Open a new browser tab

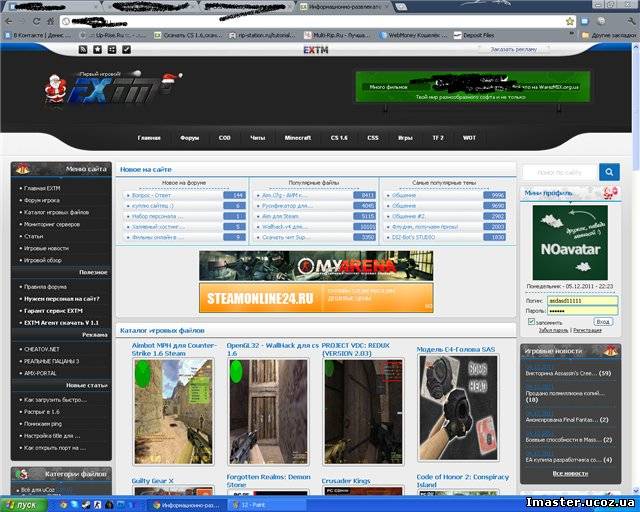click(401, 7)
